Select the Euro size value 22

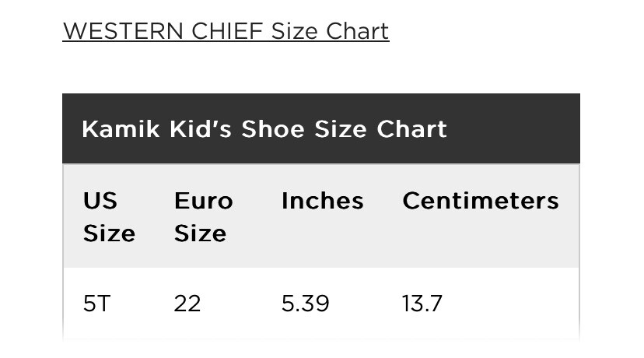tap(187, 304)
